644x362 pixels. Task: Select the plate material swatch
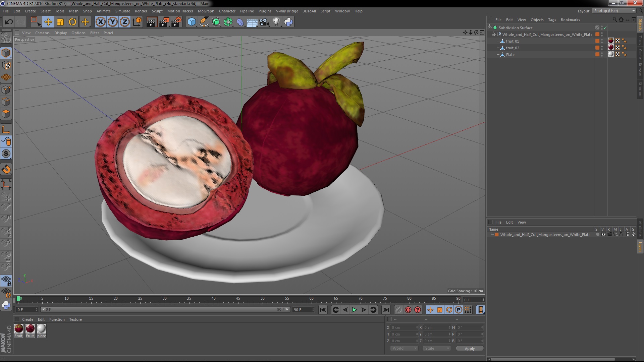coord(42,328)
